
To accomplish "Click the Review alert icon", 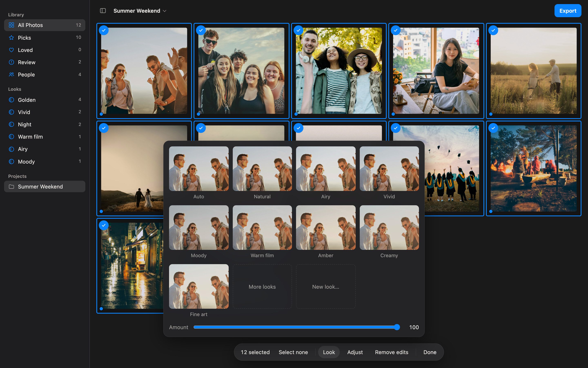I will click(x=11, y=62).
